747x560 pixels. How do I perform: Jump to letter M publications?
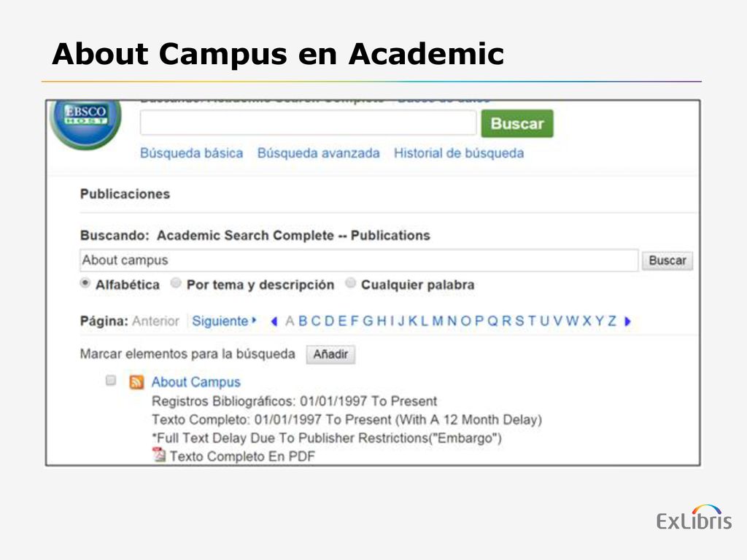tap(438, 322)
